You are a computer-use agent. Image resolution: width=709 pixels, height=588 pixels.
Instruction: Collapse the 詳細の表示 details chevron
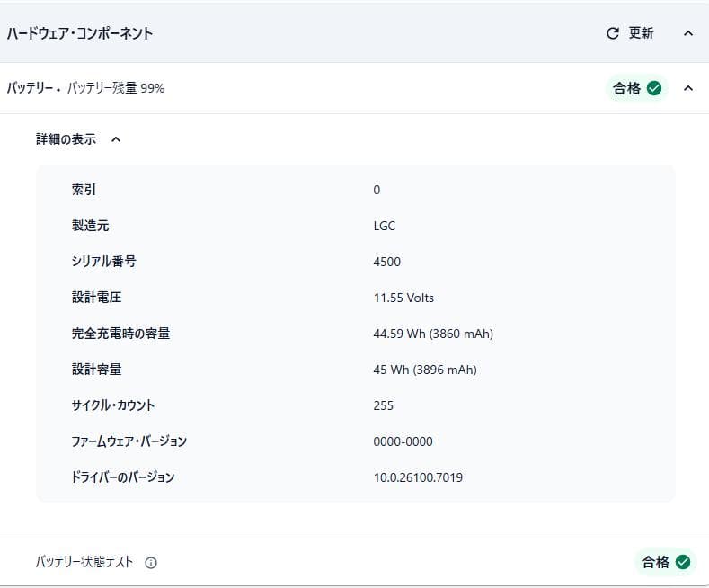116,139
